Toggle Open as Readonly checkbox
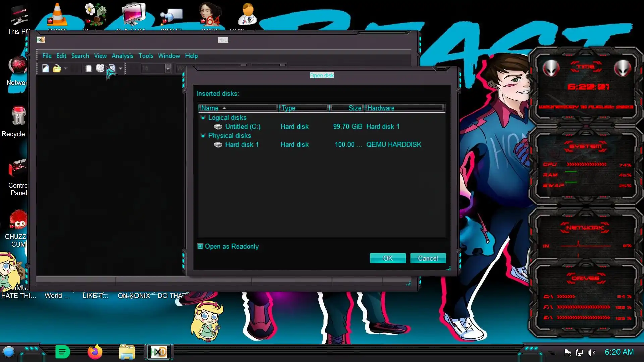This screenshot has width=644, height=362. click(x=200, y=246)
